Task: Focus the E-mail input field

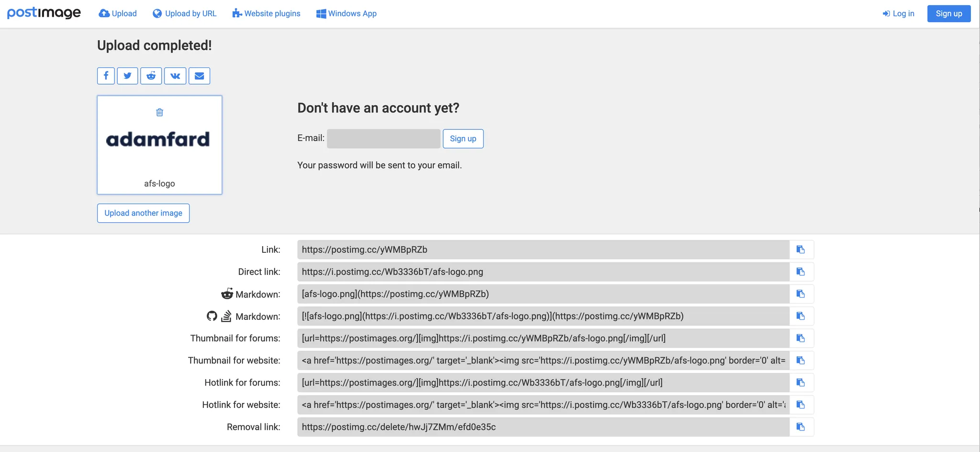Action: (384, 138)
